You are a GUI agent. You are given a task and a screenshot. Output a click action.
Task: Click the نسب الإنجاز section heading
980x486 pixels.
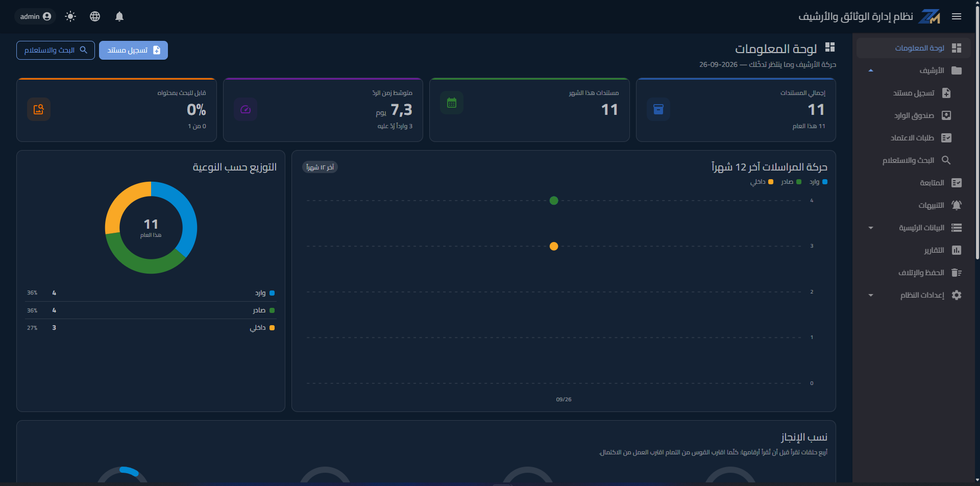804,438
